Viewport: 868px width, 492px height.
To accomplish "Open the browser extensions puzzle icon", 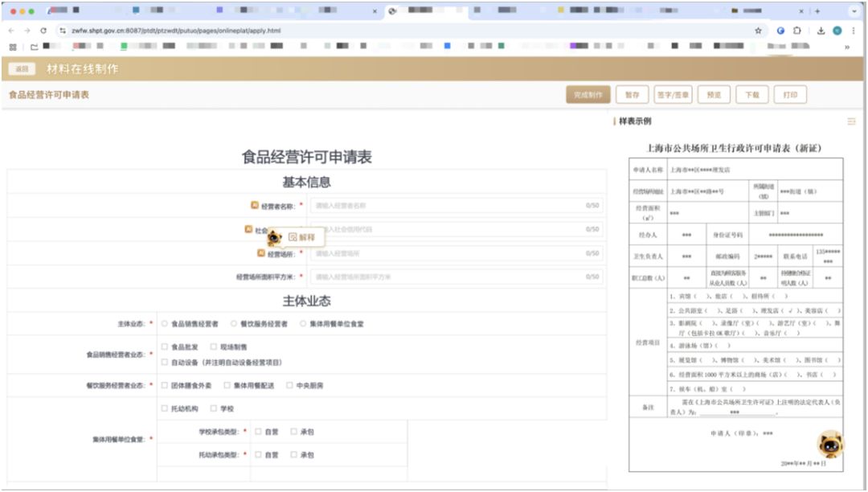I will [797, 31].
